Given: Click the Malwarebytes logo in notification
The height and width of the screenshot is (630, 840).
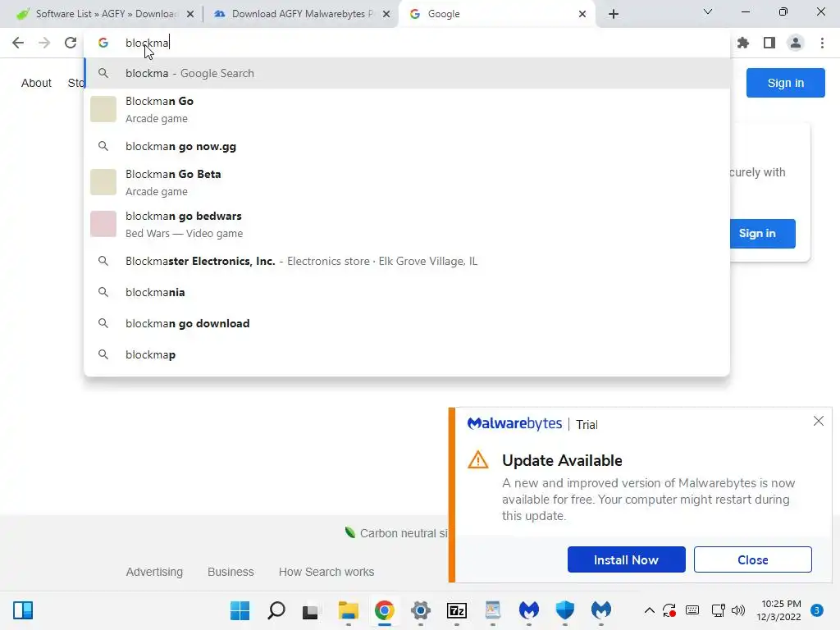Looking at the screenshot, I should (x=515, y=424).
